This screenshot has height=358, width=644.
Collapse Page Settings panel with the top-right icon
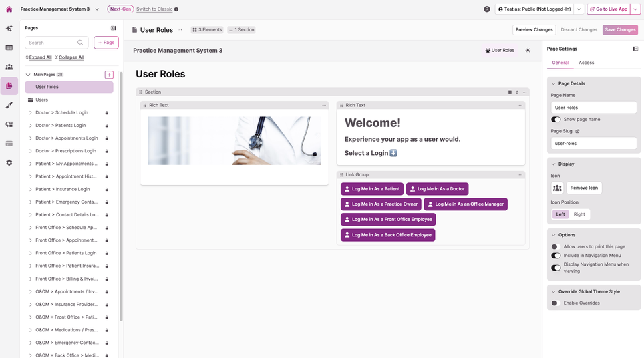pos(635,49)
